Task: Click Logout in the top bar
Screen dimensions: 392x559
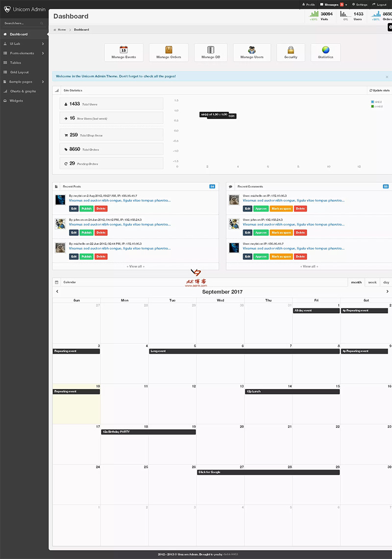Action: tap(379, 4)
